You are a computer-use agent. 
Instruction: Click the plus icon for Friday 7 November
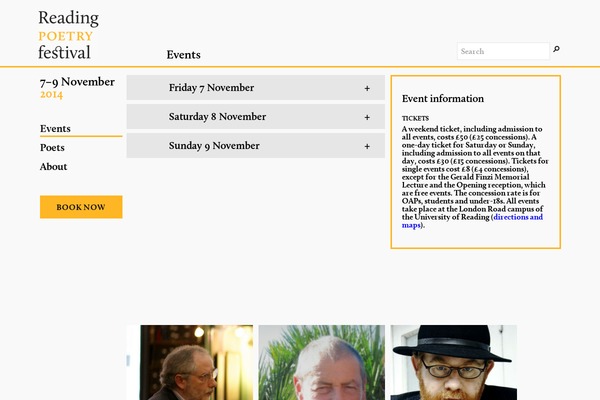point(367,88)
